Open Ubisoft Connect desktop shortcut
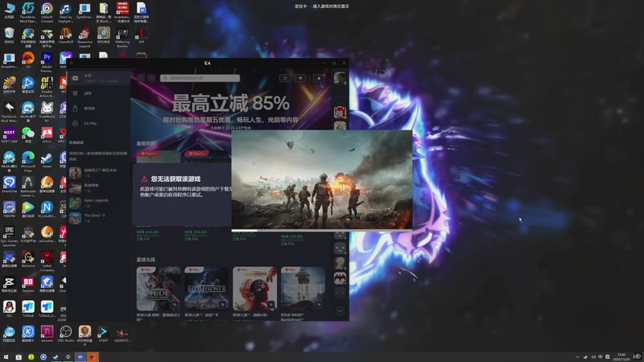This screenshot has width=644, height=362. (47, 12)
